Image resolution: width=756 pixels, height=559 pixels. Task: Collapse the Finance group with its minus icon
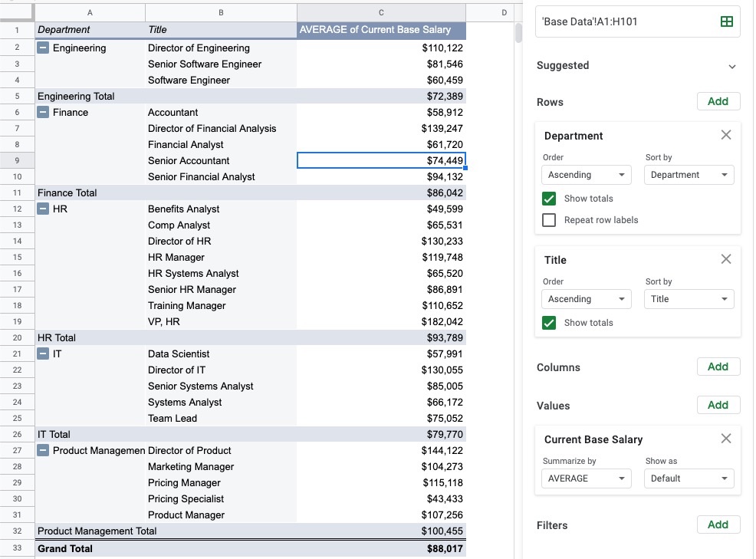point(43,112)
